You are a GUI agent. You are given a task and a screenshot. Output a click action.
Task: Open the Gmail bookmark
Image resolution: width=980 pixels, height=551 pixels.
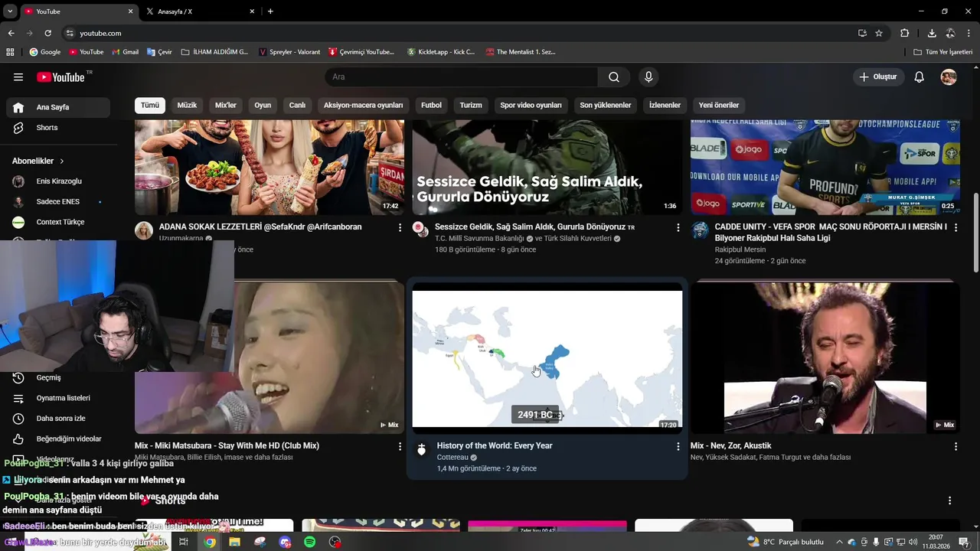click(x=126, y=52)
